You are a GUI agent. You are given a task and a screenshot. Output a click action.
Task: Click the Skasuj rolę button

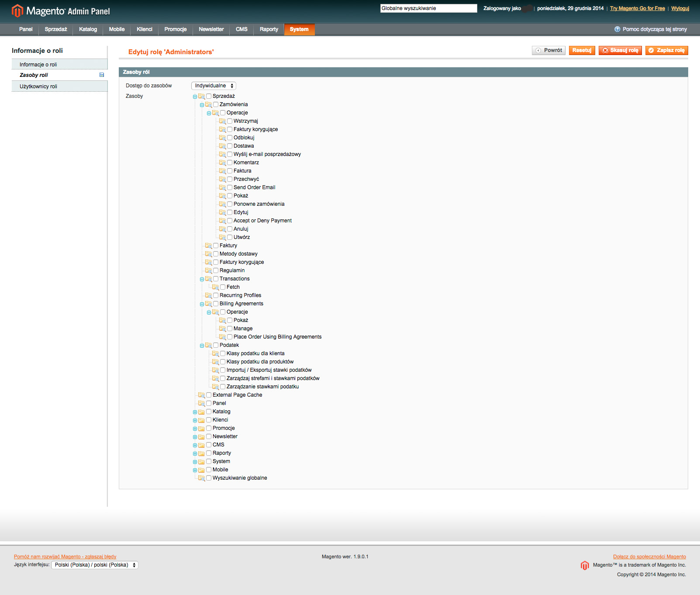tap(620, 50)
